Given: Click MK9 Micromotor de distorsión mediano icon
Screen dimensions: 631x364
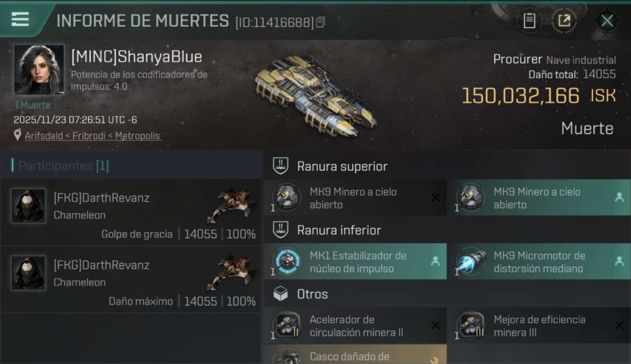Looking at the screenshot, I should tap(470, 262).
